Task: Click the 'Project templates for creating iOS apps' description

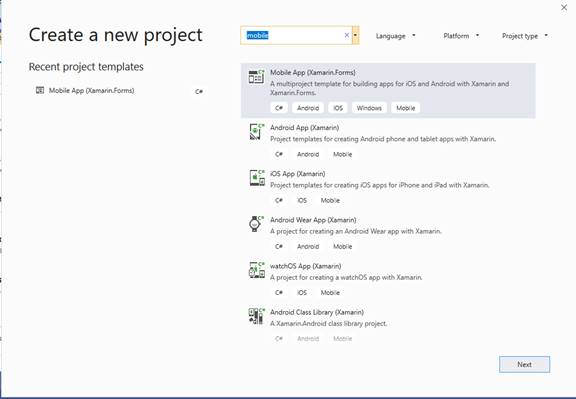Action: pos(379,185)
